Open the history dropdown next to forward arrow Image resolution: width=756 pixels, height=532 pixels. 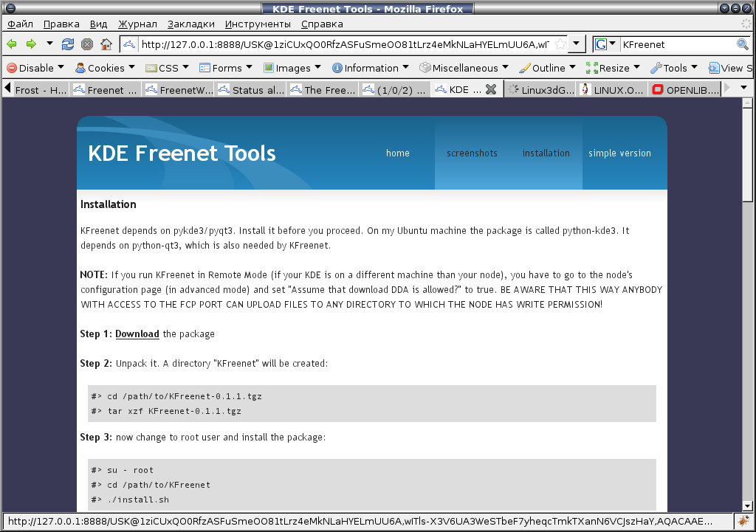(x=49, y=44)
